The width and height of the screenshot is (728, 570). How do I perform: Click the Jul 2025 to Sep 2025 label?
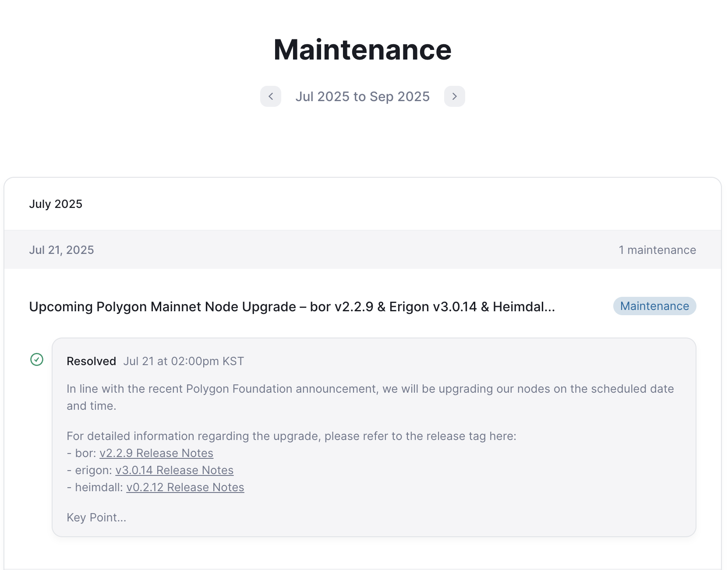pyautogui.click(x=363, y=96)
